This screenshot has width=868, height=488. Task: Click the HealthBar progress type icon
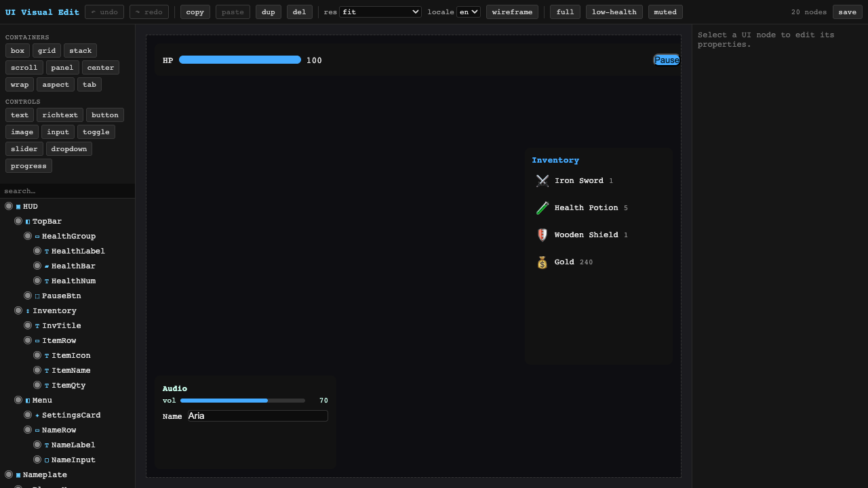(x=47, y=266)
